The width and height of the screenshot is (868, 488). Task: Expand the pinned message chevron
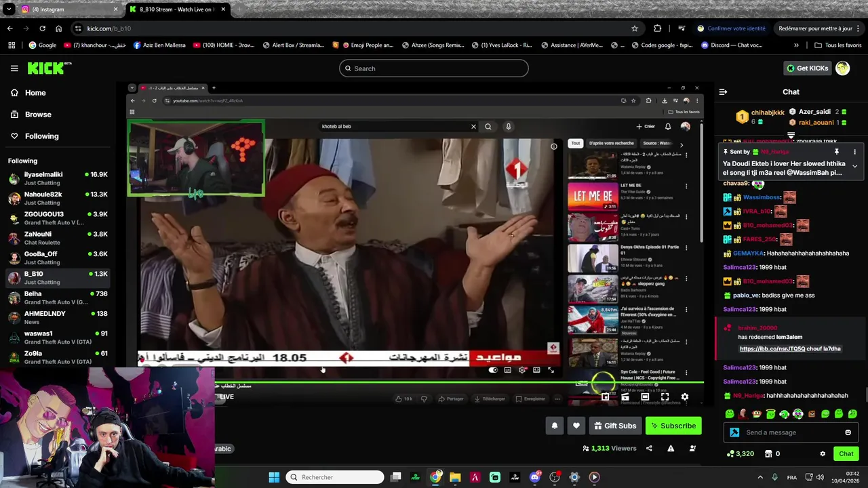[854, 166]
